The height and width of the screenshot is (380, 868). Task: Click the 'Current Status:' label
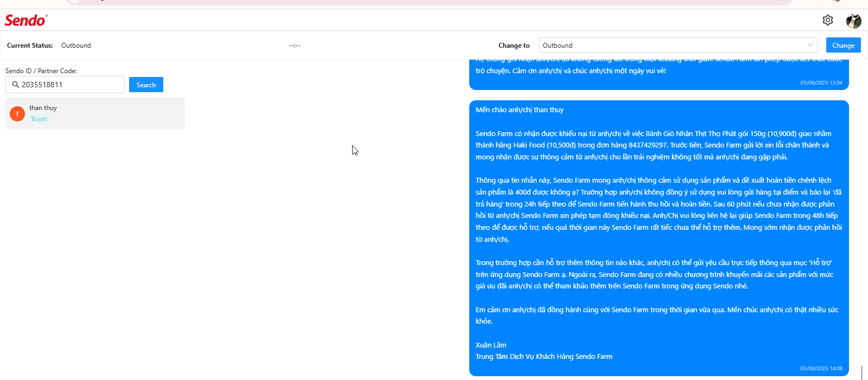[30, 46]
